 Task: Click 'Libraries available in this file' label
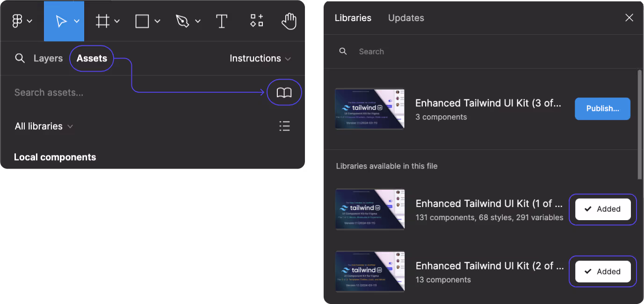387,166
